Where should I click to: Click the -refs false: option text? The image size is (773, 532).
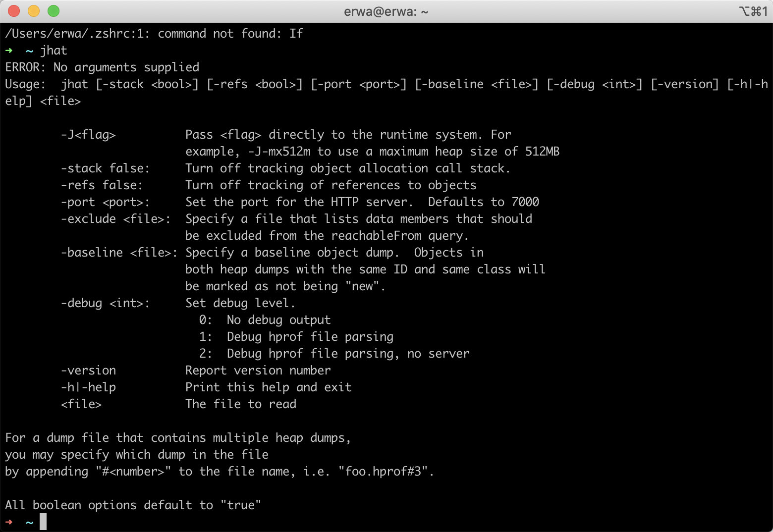tap(102, 185)
